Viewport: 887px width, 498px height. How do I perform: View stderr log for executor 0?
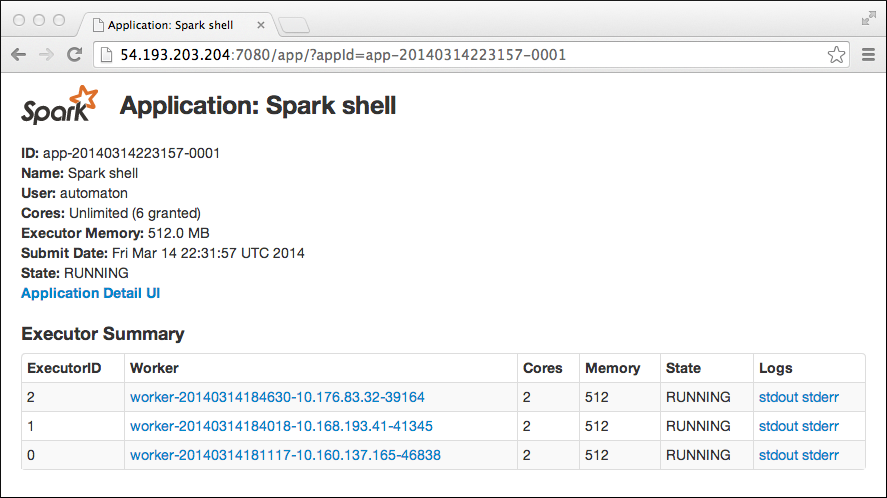pyautogui.click(x=820, y=455)
